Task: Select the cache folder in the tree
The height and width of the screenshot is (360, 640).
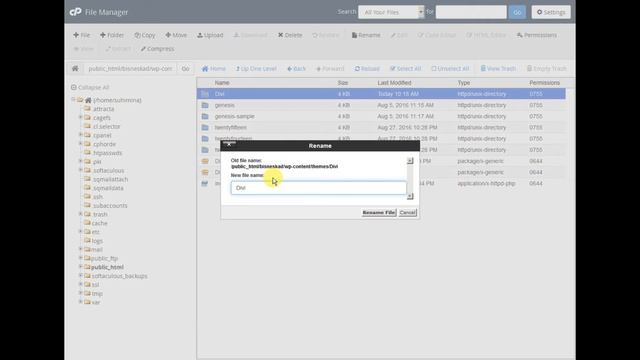Action: [99, 223]
